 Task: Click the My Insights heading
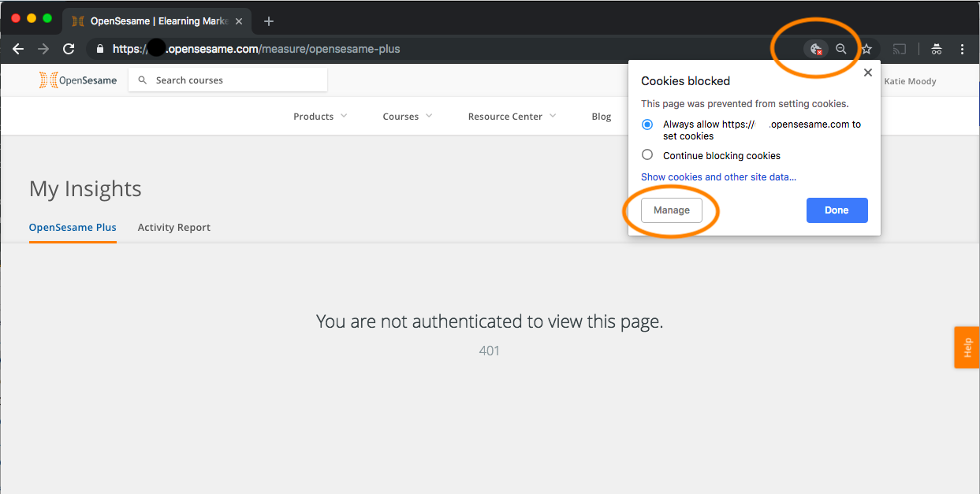point(85,189)
